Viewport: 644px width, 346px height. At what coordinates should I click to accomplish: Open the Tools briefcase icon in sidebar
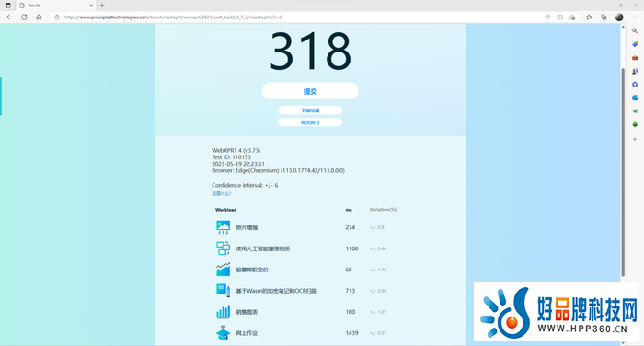click(x=635, y=58)
